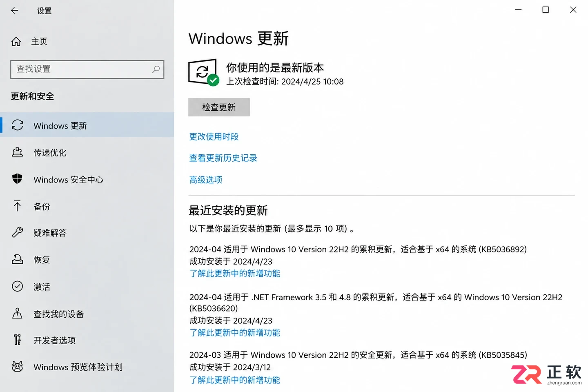The height and width of the screenshot is (392, 588).
Task: Click the 备份 upload arrow icon
Action: pyautogui.click(x=18, y=206)
